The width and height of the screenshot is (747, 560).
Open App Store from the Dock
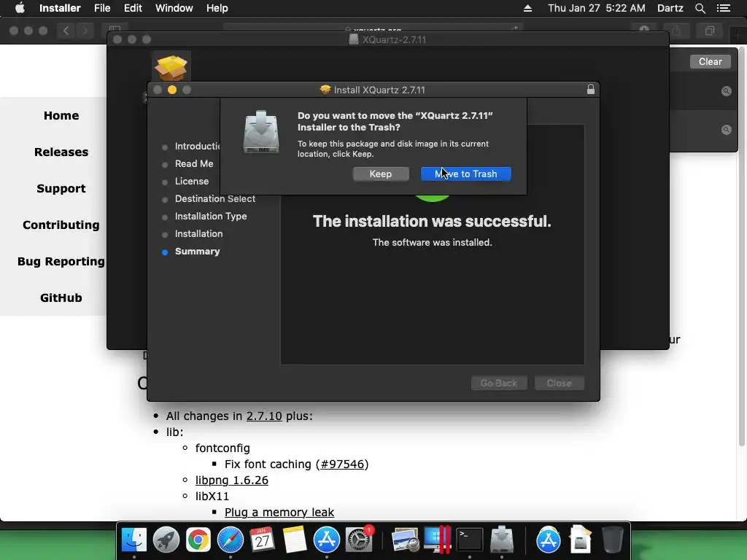326,540
